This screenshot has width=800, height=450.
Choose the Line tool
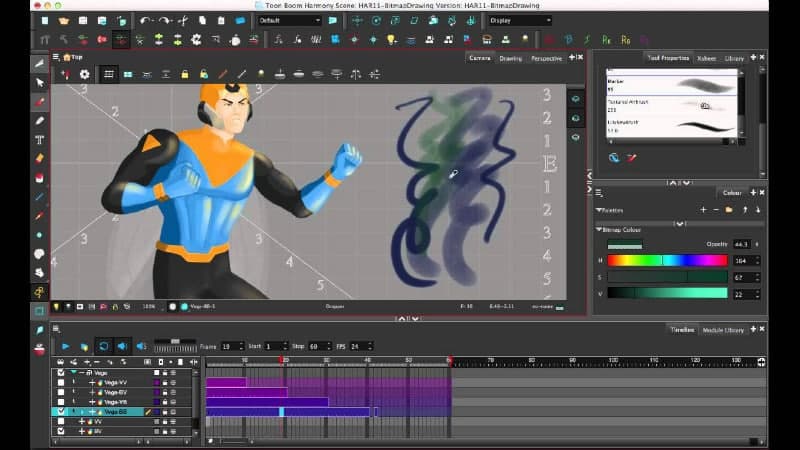click(x=39, y=196)
